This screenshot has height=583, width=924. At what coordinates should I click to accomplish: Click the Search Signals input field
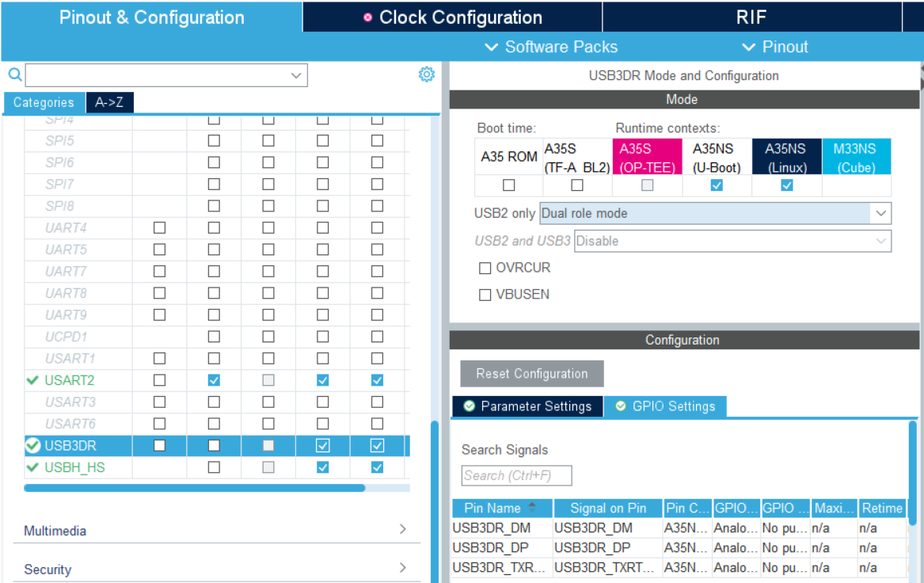point(516,475)
